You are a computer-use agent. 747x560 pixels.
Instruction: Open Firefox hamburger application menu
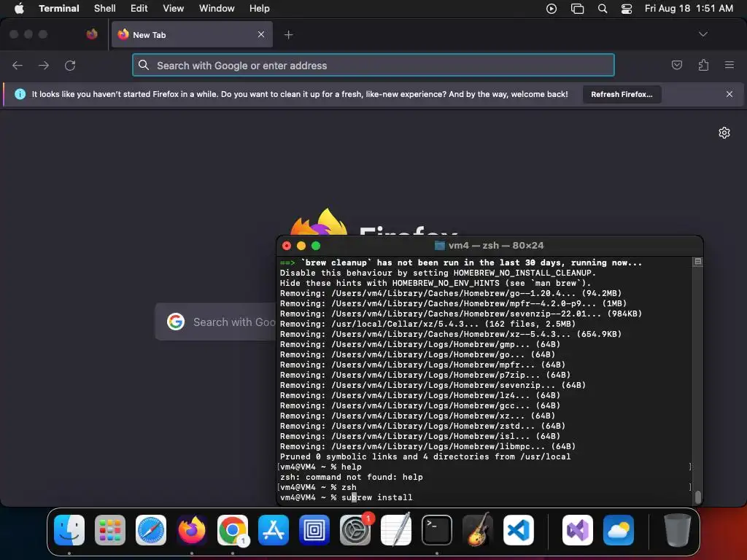click(x=729, y=65)
